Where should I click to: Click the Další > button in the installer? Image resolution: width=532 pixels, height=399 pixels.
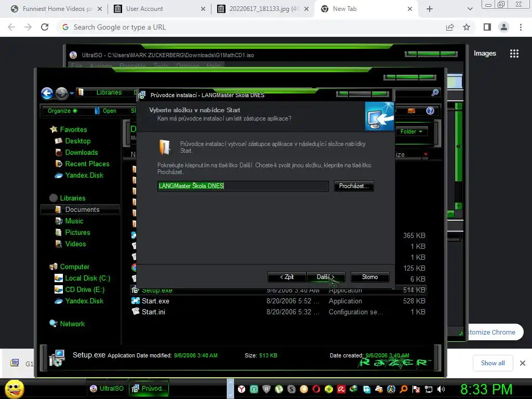326,277
